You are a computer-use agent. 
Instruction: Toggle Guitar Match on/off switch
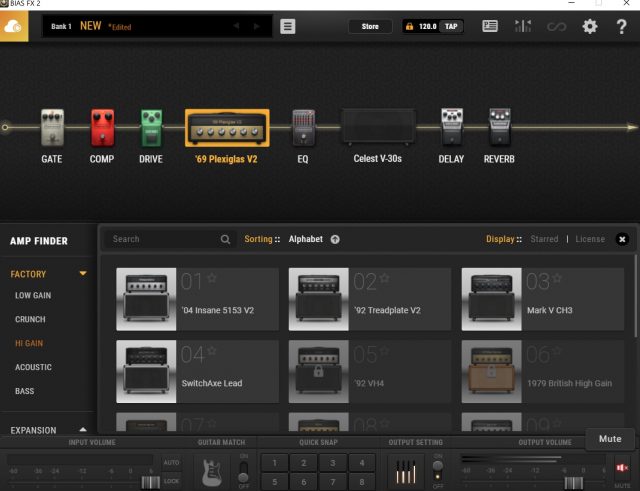(243, 471)
